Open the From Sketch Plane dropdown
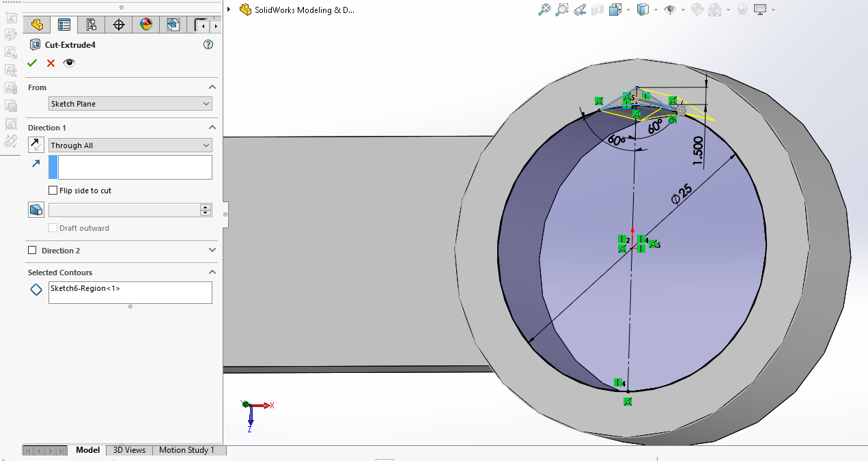 [130, 104]
